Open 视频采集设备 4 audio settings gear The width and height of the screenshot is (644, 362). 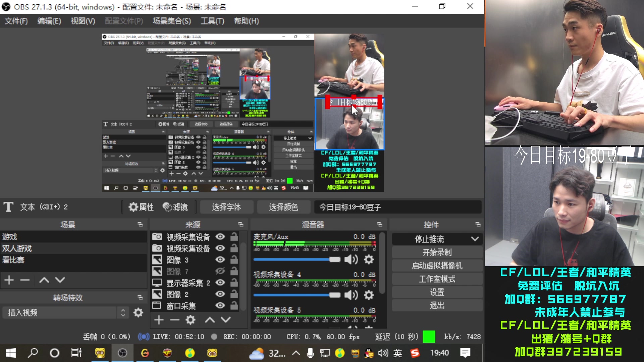[x=369, y=295]
